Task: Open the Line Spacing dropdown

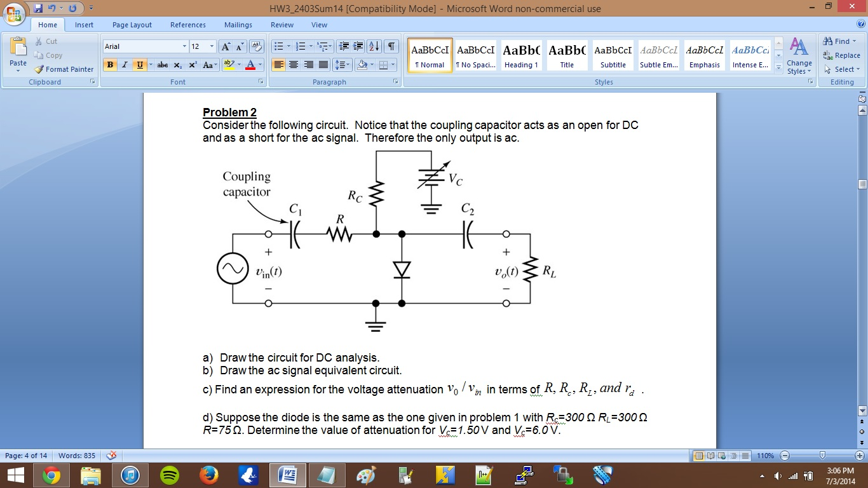Action: (342, 65)
